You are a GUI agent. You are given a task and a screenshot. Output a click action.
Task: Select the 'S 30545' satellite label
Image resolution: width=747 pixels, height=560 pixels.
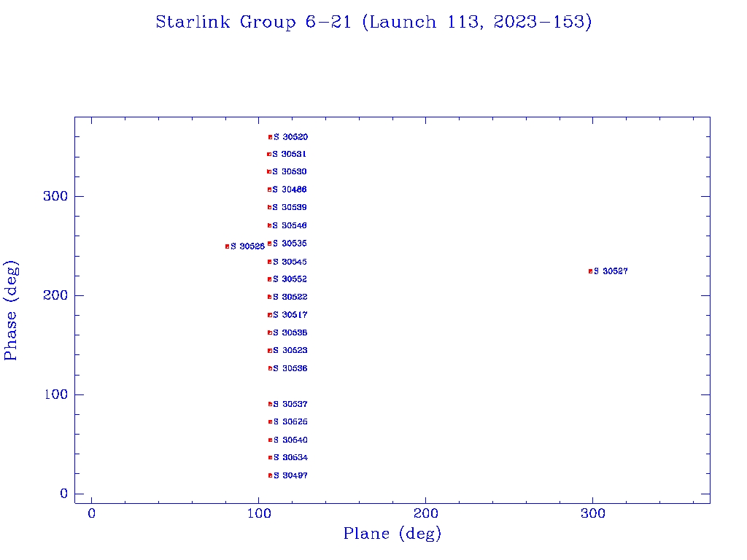(x=290, y=262)
